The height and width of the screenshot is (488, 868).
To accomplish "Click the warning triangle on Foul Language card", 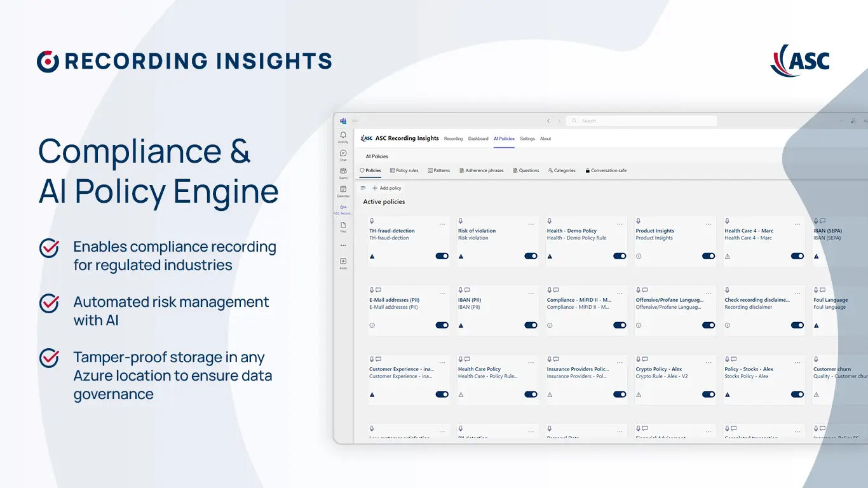I will click(817, 325).
